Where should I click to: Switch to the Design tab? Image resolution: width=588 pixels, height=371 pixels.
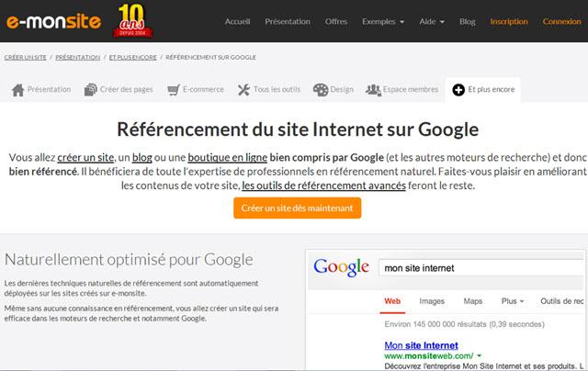tap(334, 90)
